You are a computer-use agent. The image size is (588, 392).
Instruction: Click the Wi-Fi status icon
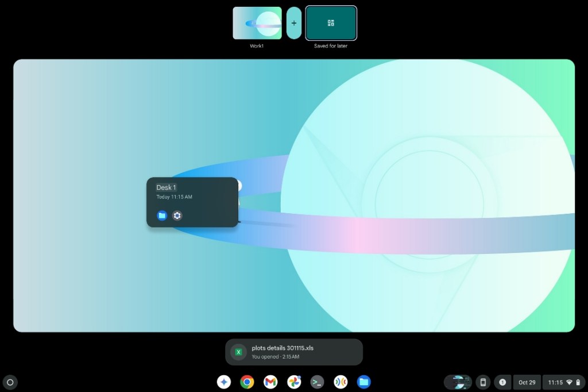tap(569, 382)
